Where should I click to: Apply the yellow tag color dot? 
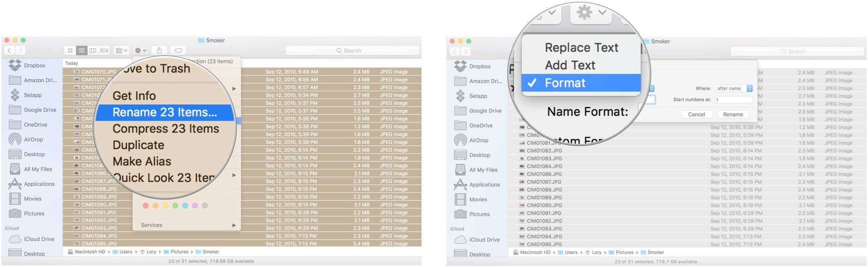point(165,205)
